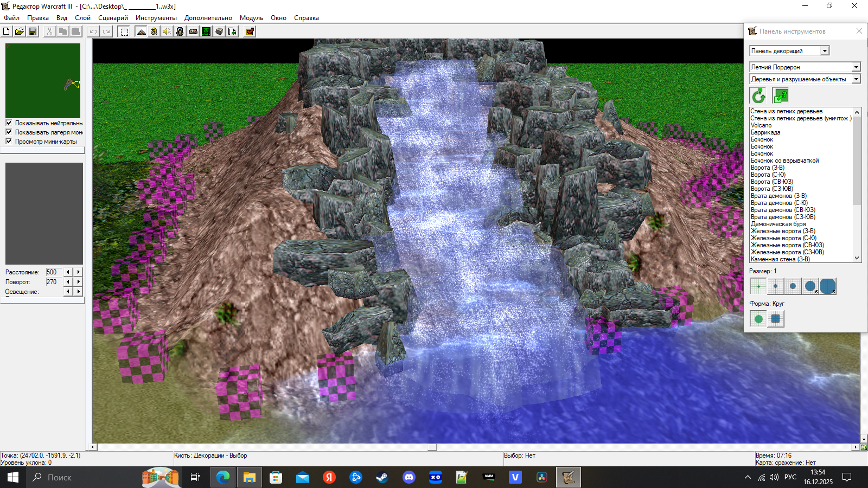Open the 'Деревья и разрушаемые объекты' category dropdown
Image resolution: width=868 pixels, height=488 pixels.
805,79
